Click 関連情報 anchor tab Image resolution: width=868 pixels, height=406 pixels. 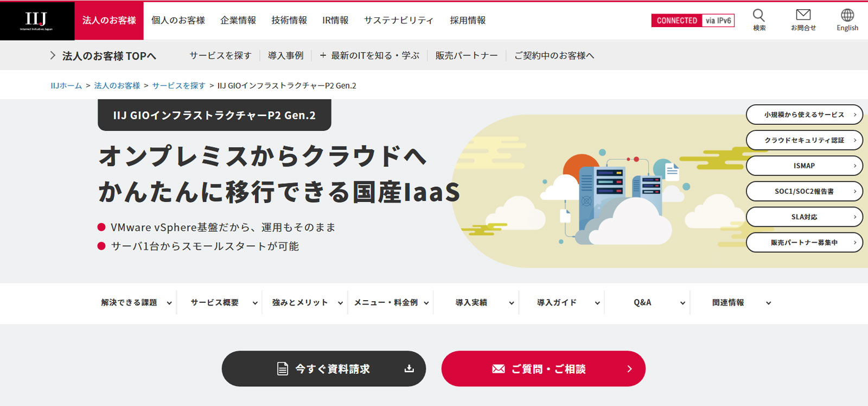point(728,302)
